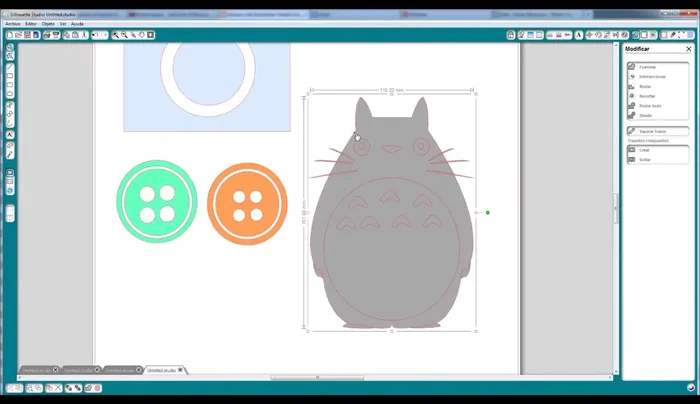Click the New document icon

click(9, 35)
